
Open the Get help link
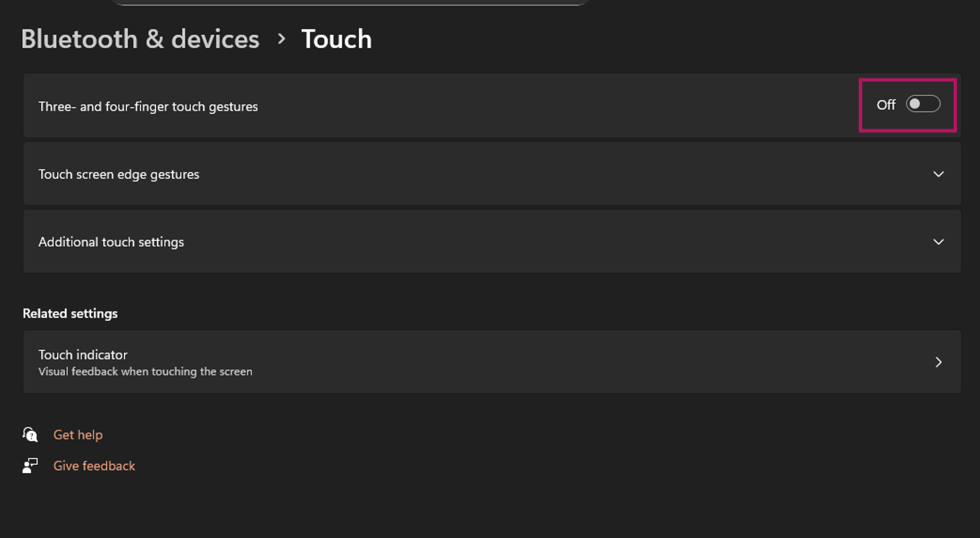(78, 435)
